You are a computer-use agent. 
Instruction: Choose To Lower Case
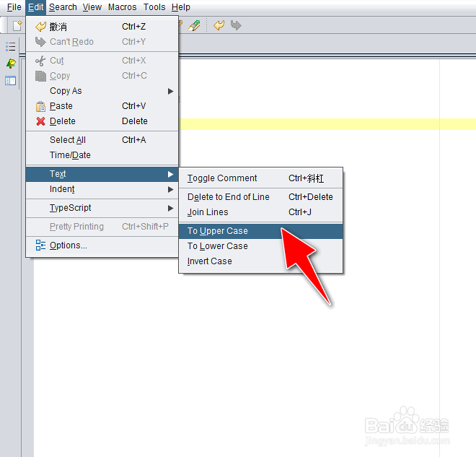[x=261, y=246]
